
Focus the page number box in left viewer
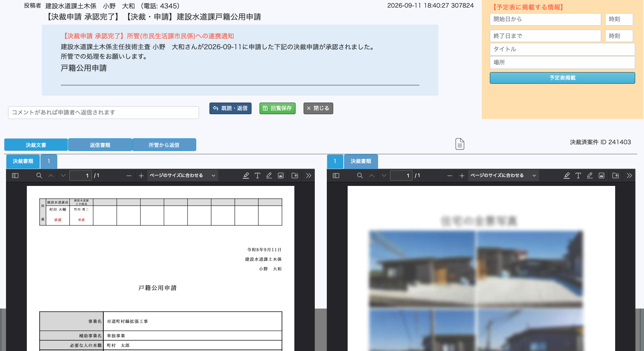point(80,175)
